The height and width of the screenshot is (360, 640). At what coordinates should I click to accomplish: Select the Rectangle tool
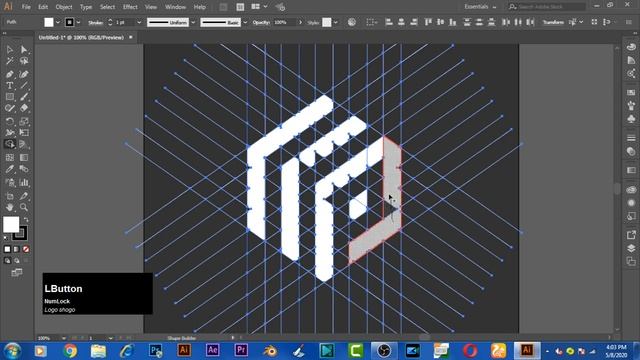[x=9, y=97]
